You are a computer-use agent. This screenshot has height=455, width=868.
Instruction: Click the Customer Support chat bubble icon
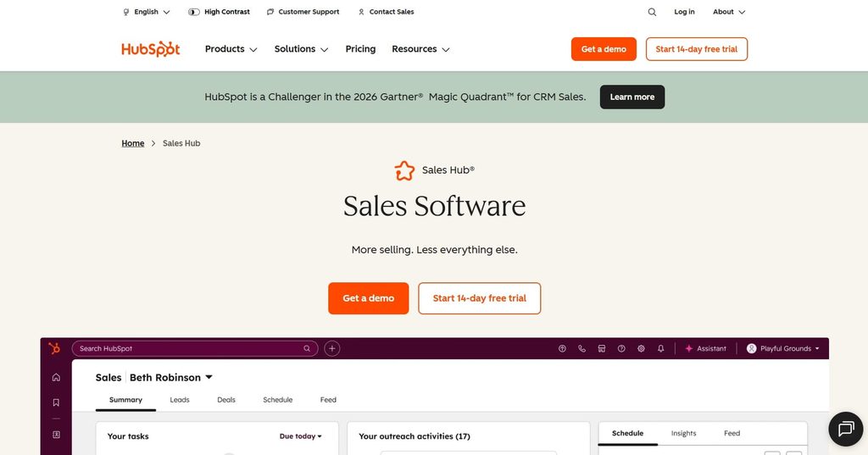pyautogui.click(x=270, y=12)
